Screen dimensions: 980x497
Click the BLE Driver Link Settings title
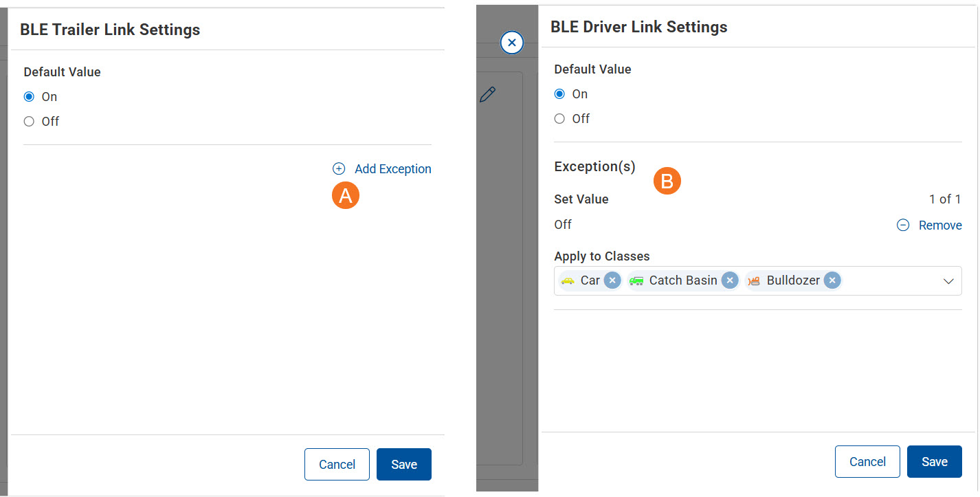click(639, 27)
